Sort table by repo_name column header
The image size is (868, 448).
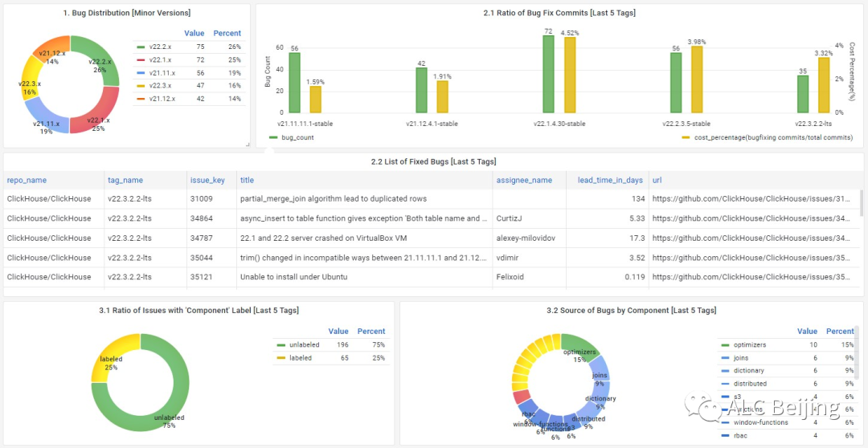(27, 180)
